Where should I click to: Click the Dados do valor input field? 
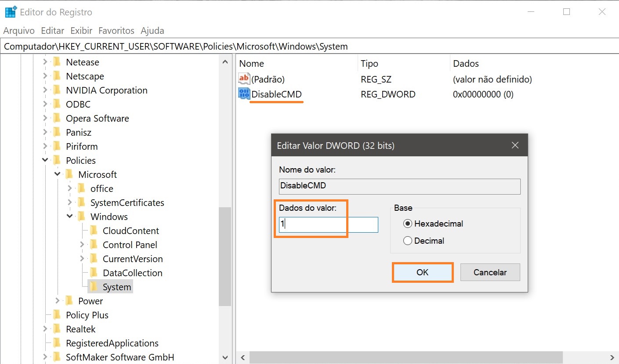point(329,224)
